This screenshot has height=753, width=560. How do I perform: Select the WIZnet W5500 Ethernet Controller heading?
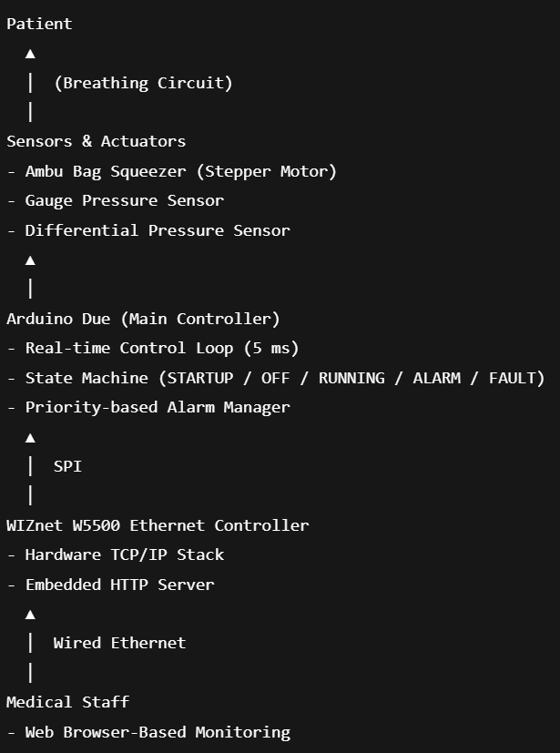coord(158,525)
